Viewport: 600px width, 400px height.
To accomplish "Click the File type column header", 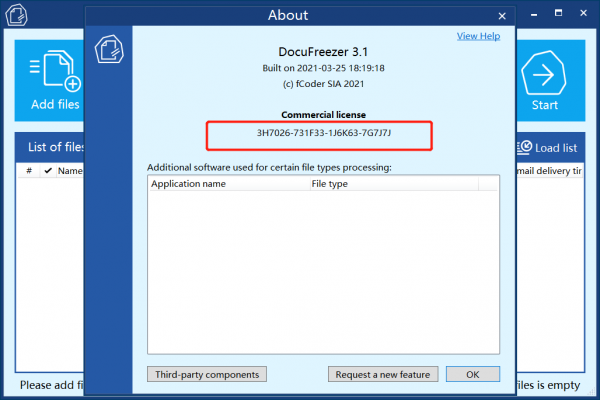I will (x=394, y=184).
